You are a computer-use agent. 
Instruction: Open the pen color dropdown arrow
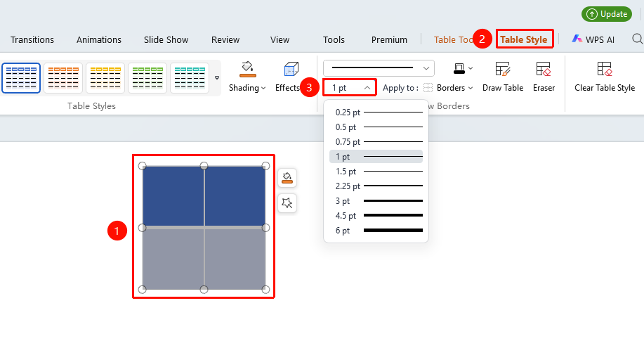pos(471,68)
